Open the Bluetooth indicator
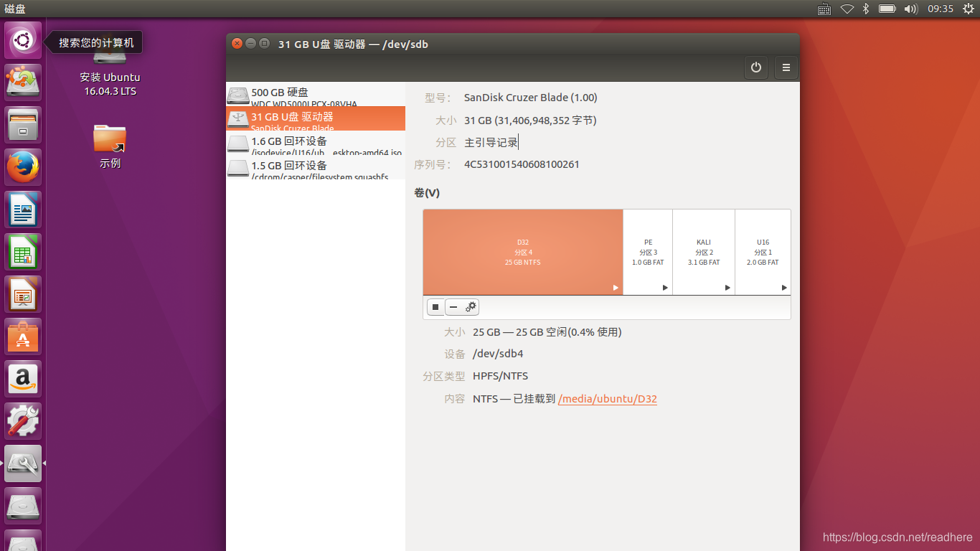Image resolution: width=980 pixels, height=551 pixels. pos(866,9)
